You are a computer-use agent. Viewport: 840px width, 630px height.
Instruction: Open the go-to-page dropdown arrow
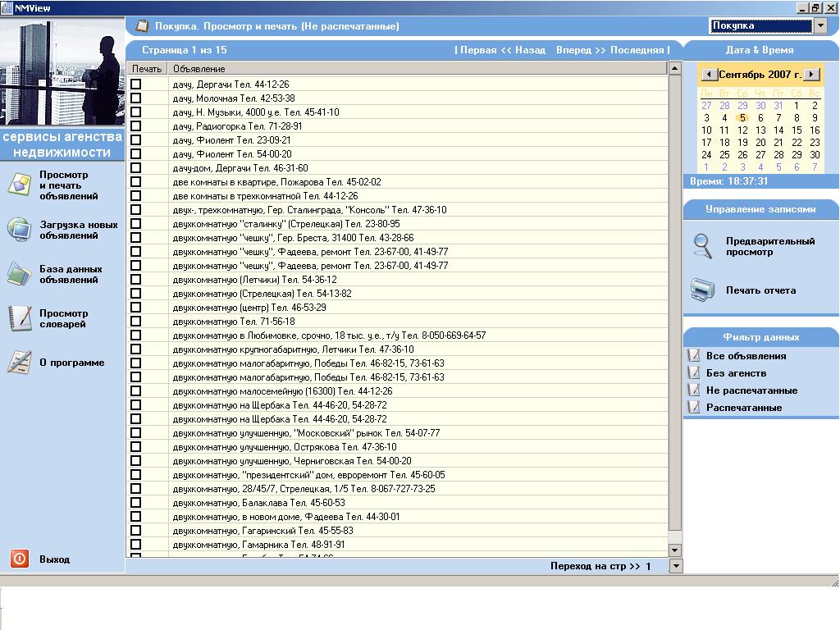pyautogui.click(x=676, y=566)
